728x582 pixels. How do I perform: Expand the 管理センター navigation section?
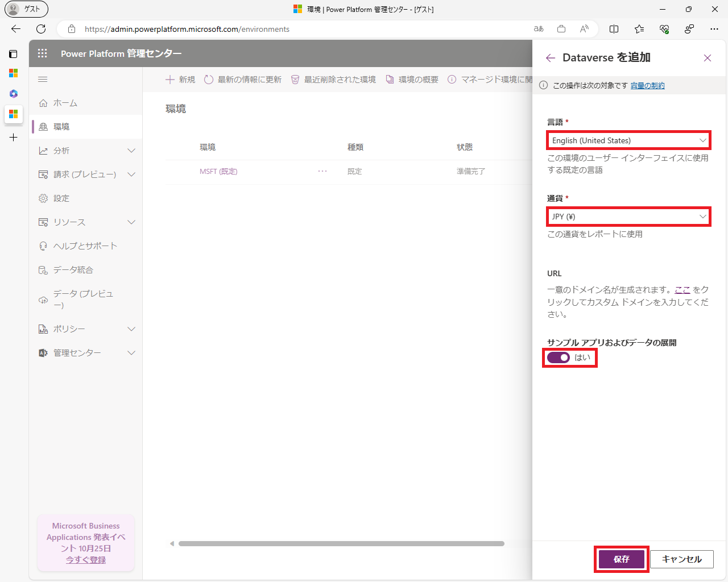click(85, 353)
